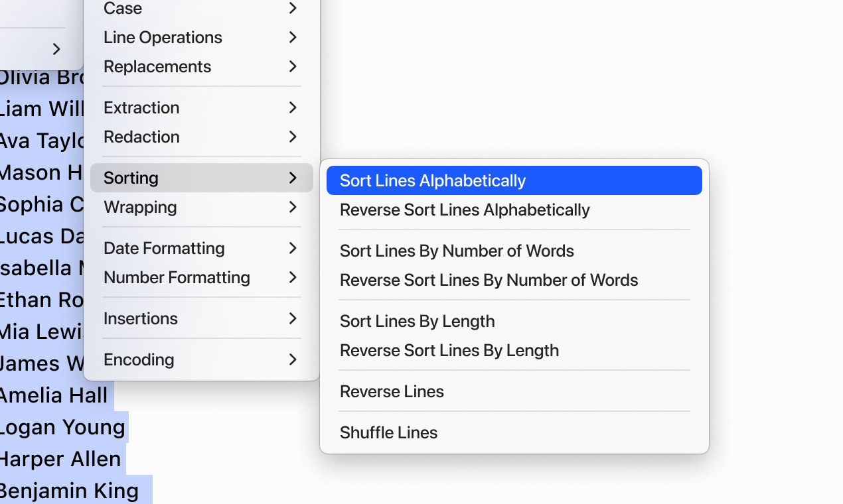Choose Sort Lines By Number of Words
The height and width of the screenshot is (504, 843).
[514, 251]
